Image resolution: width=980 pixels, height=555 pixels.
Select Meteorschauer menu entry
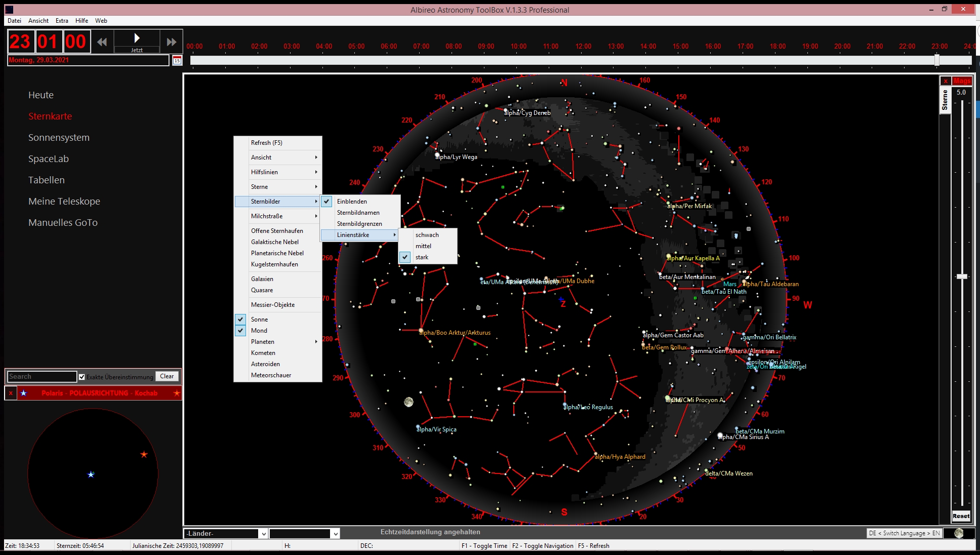click(277, 375)
